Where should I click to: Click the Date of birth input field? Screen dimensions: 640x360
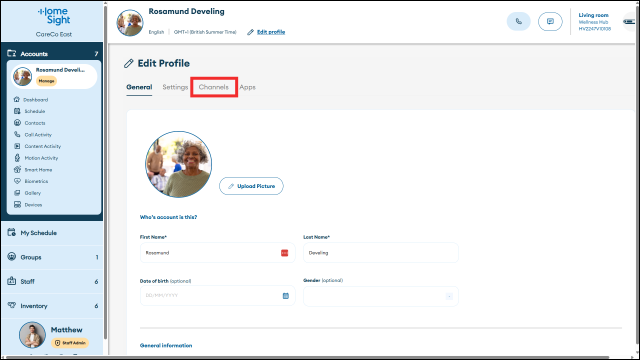[218, 296]
